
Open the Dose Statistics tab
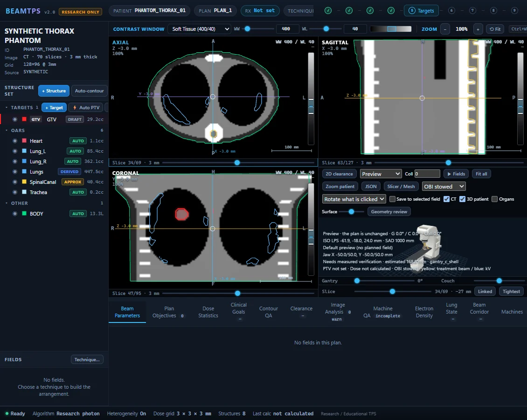[208, 312]
